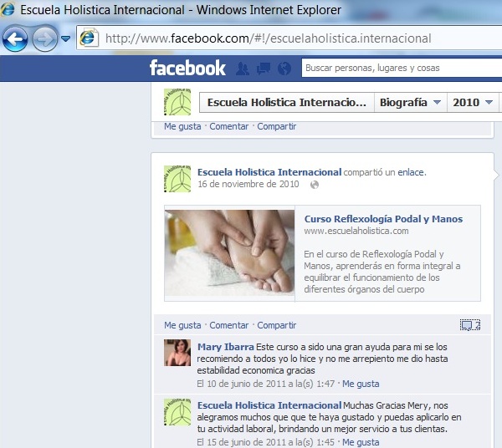Click Me gusta on the top post
502x448 pixels.
tap(182, 127)
